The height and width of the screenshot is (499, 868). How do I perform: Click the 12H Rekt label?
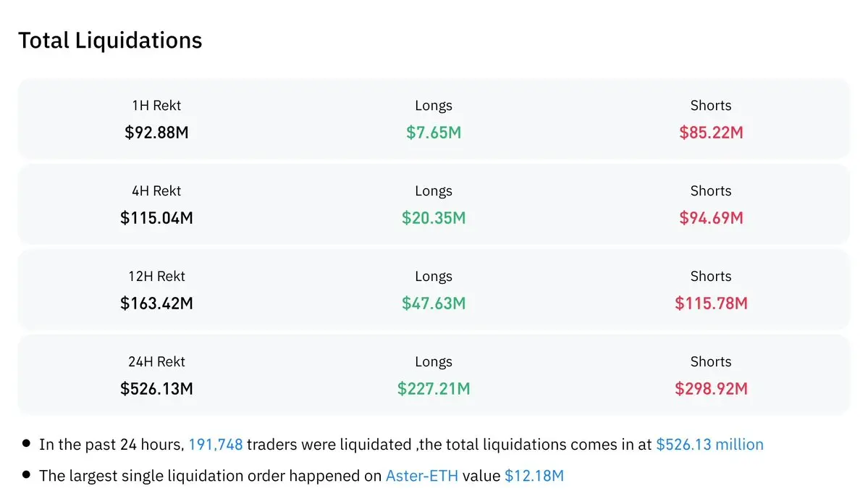click(156, 277)
